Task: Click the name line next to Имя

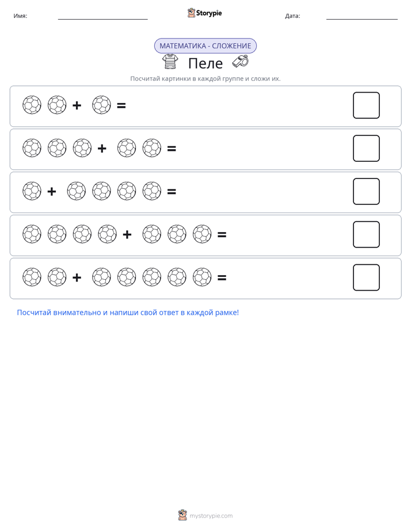Action: tap(102, 18)
